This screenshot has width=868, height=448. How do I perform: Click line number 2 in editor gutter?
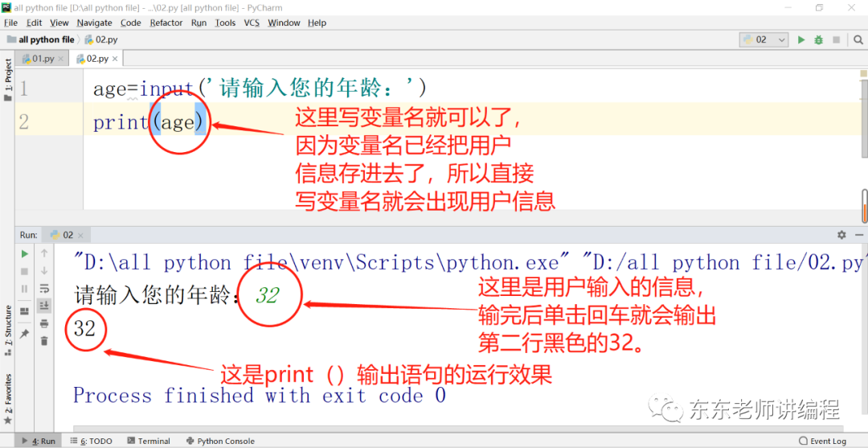[x=23, y=121]
